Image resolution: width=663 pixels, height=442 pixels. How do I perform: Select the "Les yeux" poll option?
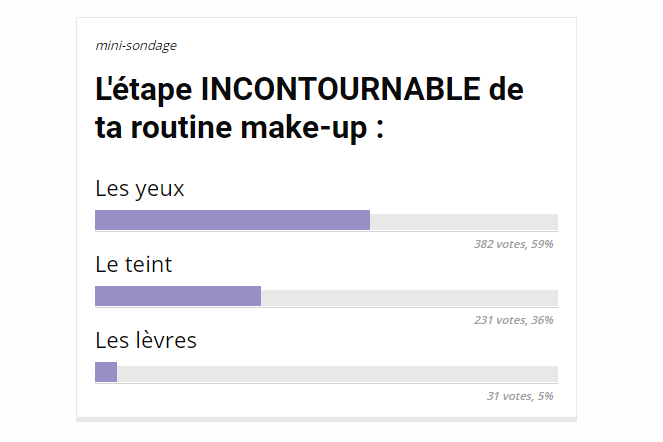point(139,188)
